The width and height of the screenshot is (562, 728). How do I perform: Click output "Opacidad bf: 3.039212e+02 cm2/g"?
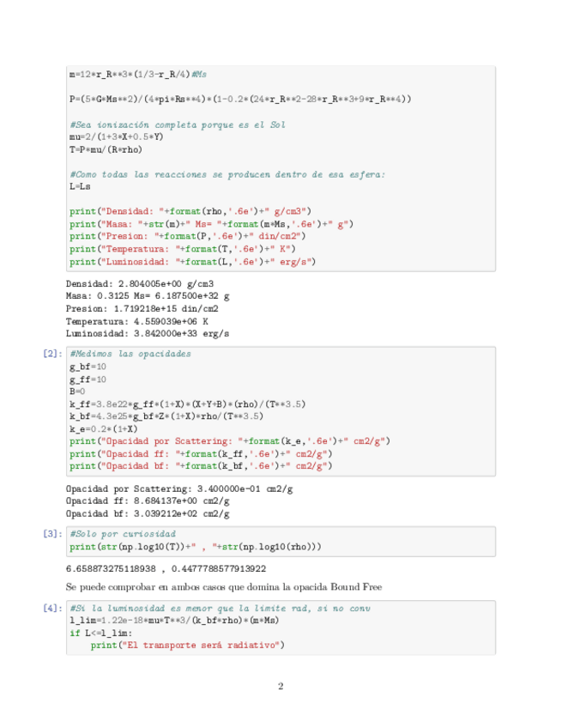pyautogui.click(x=148, y=514)
